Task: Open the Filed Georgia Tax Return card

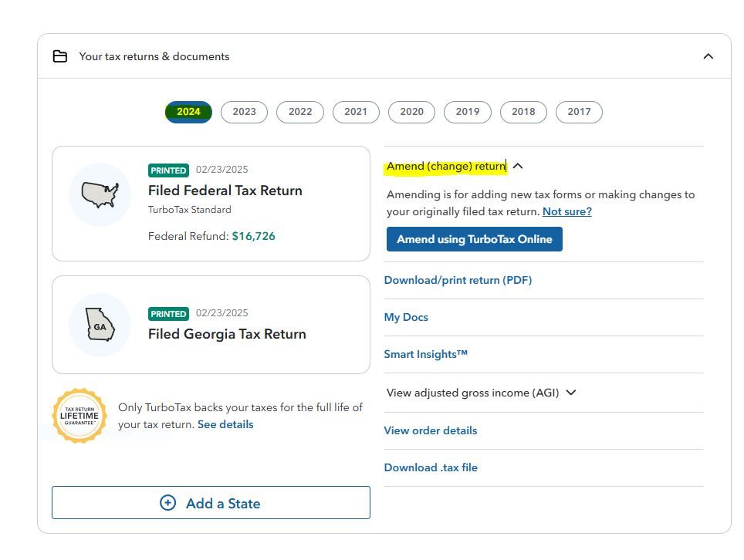Action: pos(211,325)
